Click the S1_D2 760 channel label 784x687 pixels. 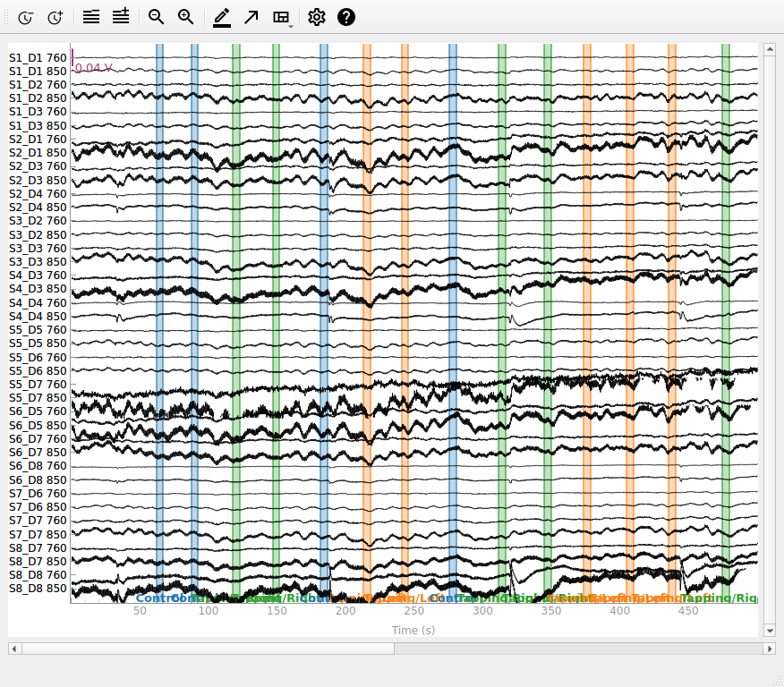coord(38,85)
